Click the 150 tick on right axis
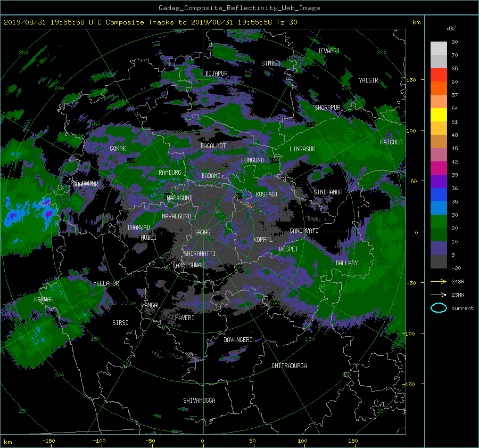The image size is (479, 448). (x=411, y=80)
